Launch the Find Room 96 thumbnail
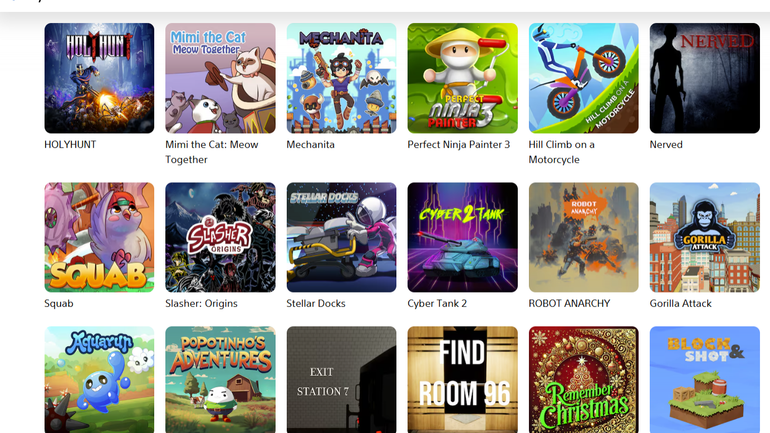Screen dimensions: 770x433 [x=463, y=379]
